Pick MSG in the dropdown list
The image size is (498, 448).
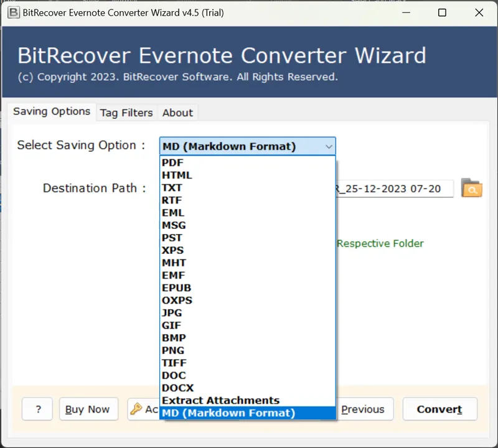point(247,225)
